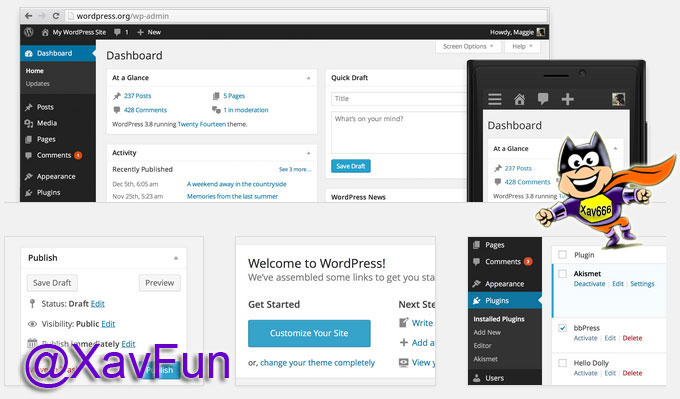Click the Customize Your Site button
This screenshot has height=399, width=680.
[309, 333]
